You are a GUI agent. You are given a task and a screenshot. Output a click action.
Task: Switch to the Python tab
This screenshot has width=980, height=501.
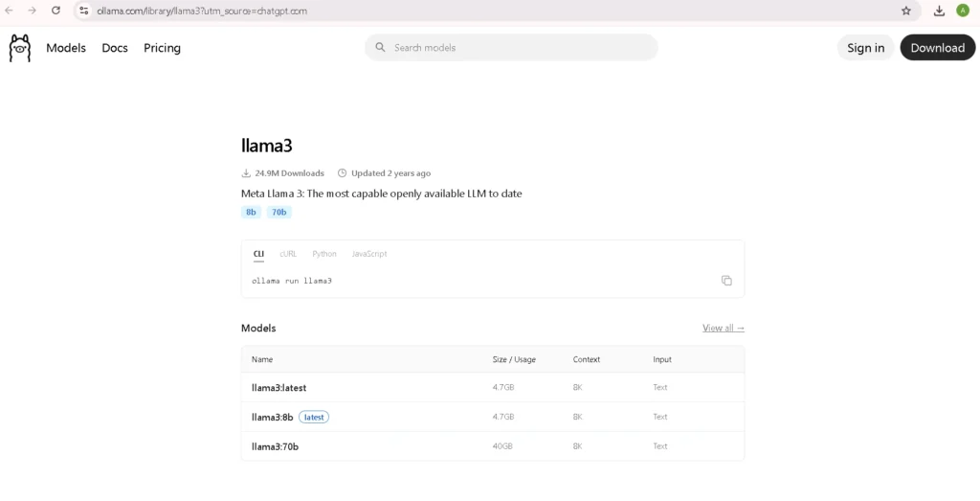324,254
